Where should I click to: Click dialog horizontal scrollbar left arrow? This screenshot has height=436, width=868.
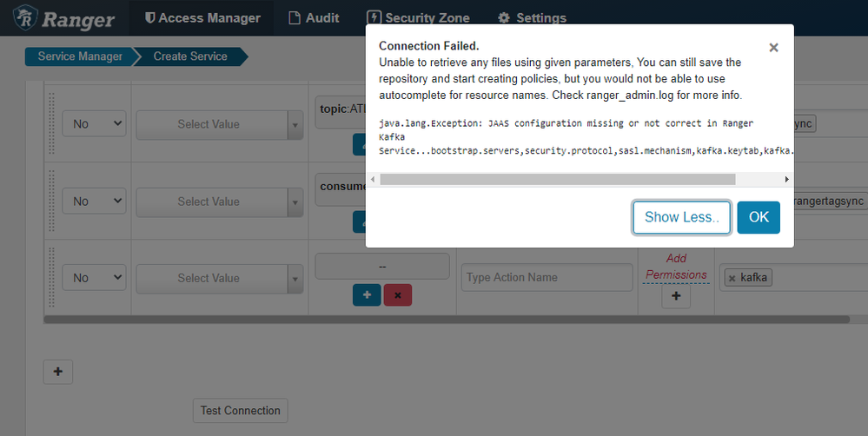(x=373, y=179)
